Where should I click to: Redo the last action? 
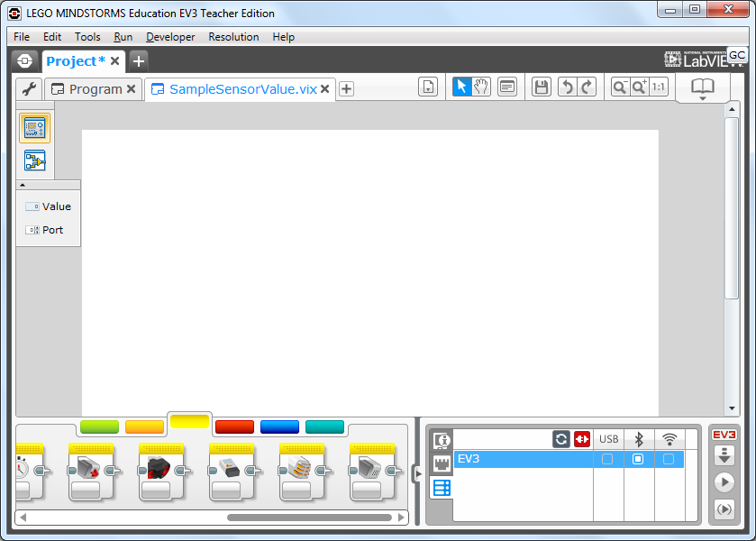tap(587, 87)
